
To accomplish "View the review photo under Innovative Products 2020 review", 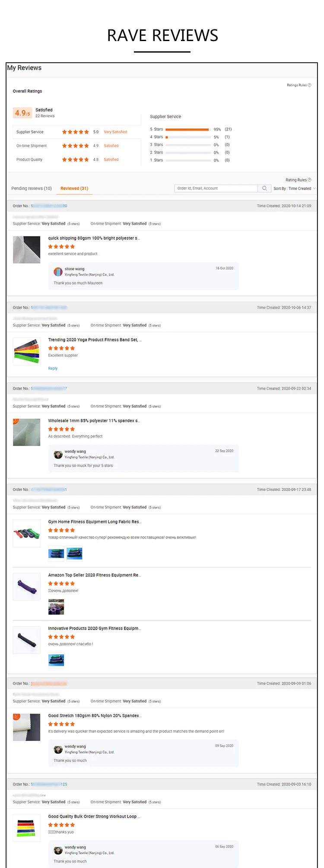I will [x=56, y=660].
